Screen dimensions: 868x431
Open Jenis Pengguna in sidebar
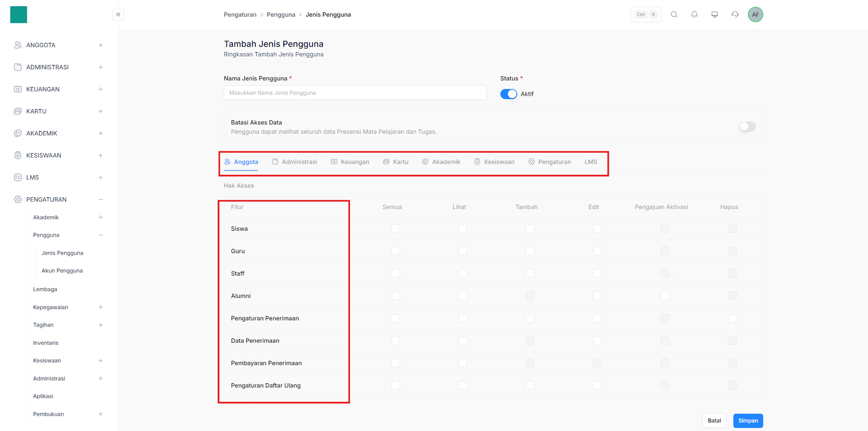[x=62, y=253]
